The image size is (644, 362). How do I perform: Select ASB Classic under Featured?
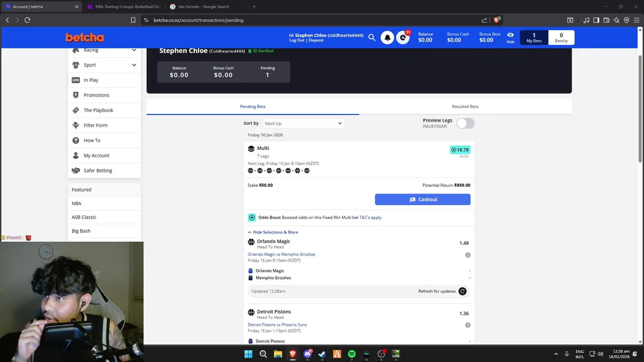[104, 217]
